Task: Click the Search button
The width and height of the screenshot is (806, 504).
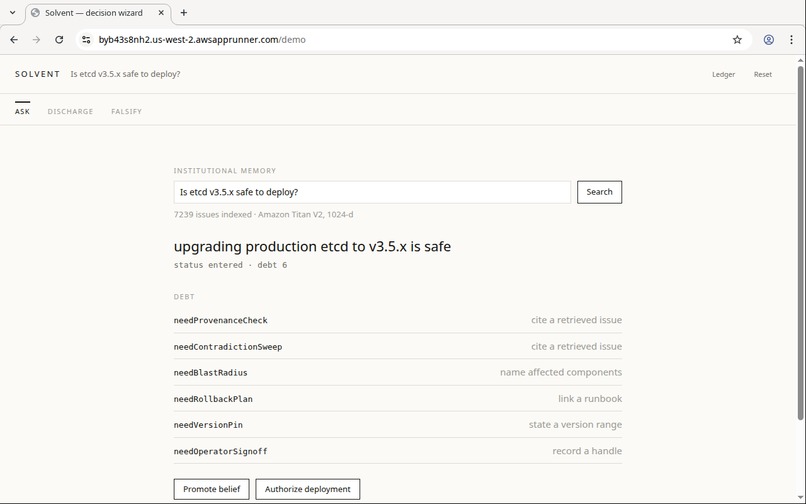Action: point(599,192)
